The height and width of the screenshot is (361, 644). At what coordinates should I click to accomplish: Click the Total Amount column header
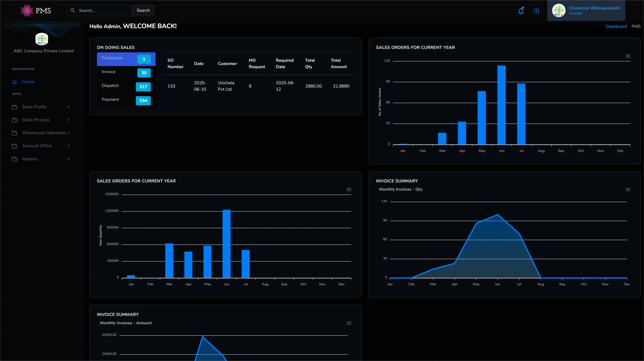tap(339, 64)
